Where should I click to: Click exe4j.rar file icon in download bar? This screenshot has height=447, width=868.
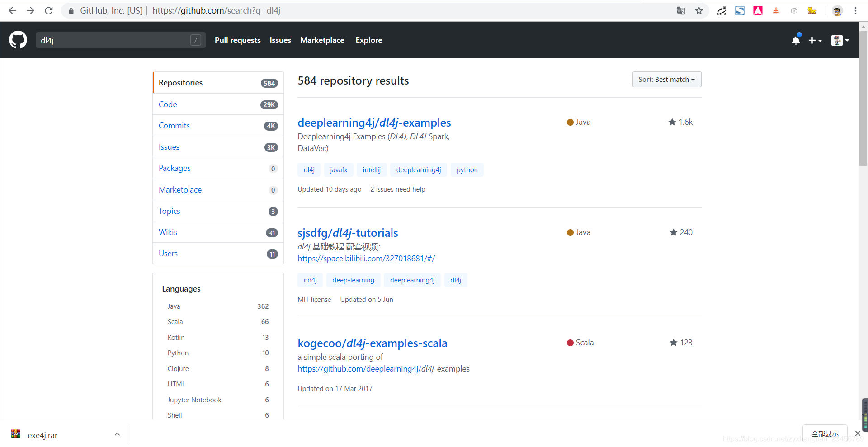16,434
